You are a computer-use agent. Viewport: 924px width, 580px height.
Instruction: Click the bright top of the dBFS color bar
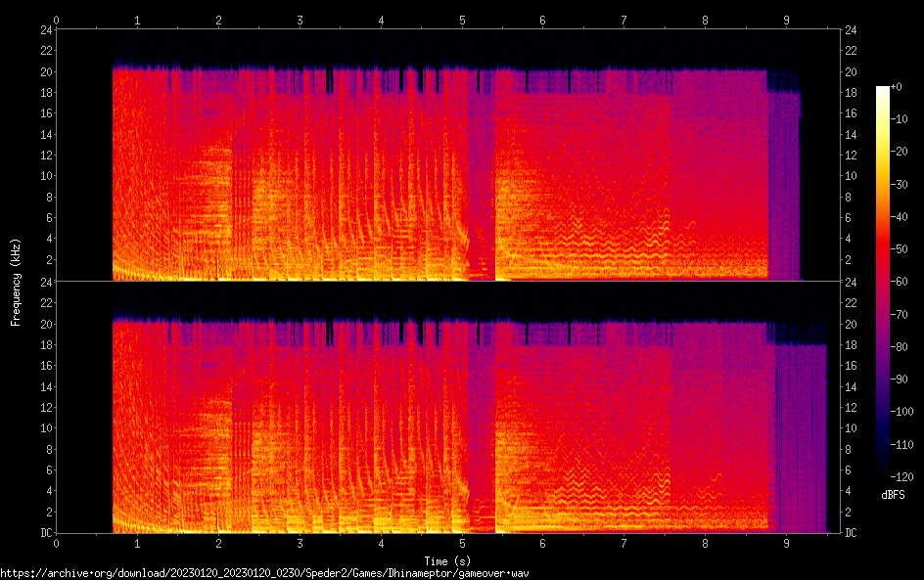pos(883,91)
